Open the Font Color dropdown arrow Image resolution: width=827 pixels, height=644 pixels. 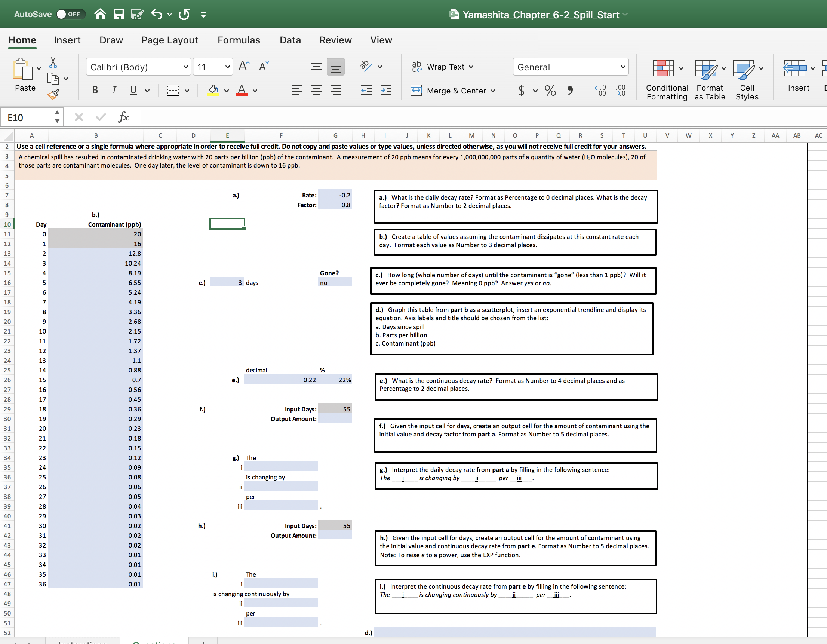tap(255, 91)
